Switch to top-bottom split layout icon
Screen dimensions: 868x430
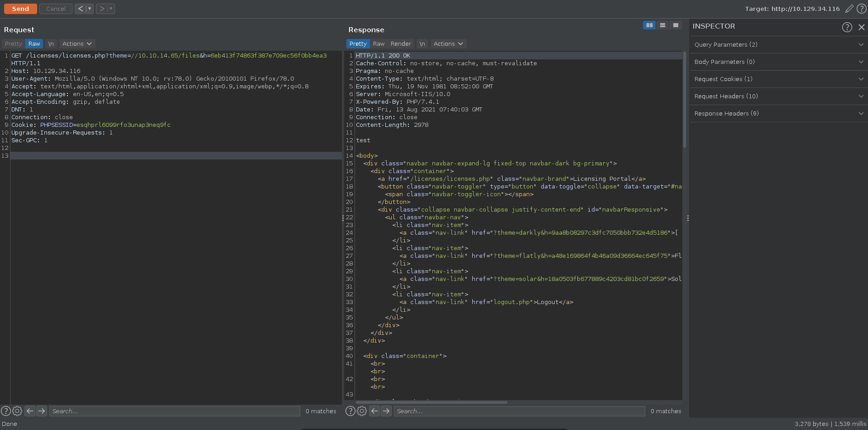(662, 25)
